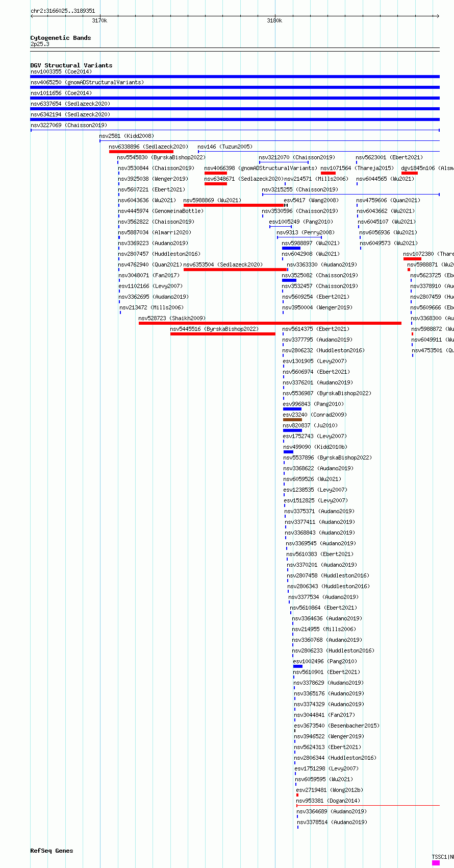This screenshot has width=454, height=868.
Task: Click red bar under nsv5445516 (ByrskaBishop2022)
Action: pyautogui.click(x=223, y=334)
